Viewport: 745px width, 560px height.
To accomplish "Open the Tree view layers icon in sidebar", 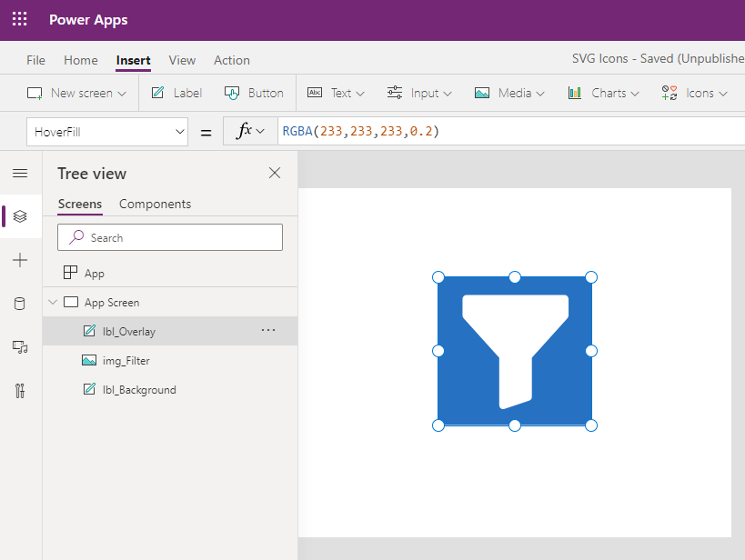I will [x=20, y=216].
